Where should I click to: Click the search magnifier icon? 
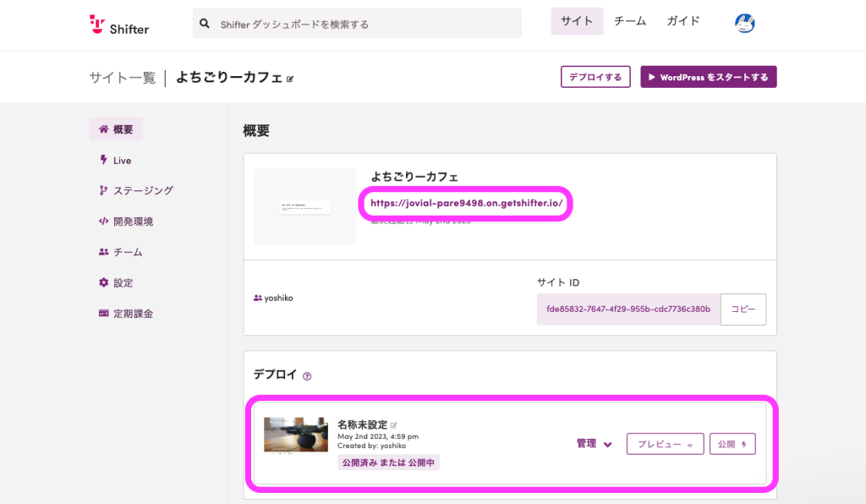pyautogui.click(x=205, y=24)
